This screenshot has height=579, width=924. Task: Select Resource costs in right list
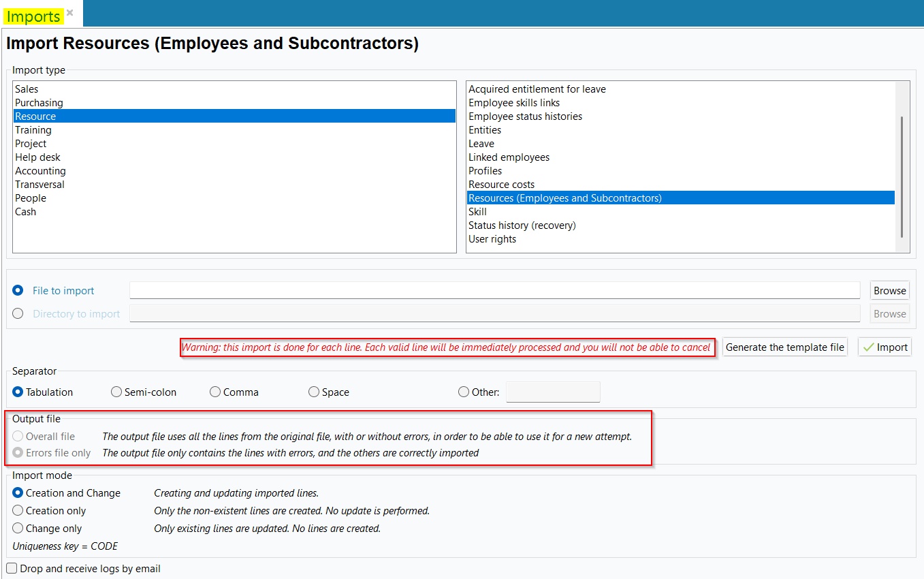pos(502,185)
